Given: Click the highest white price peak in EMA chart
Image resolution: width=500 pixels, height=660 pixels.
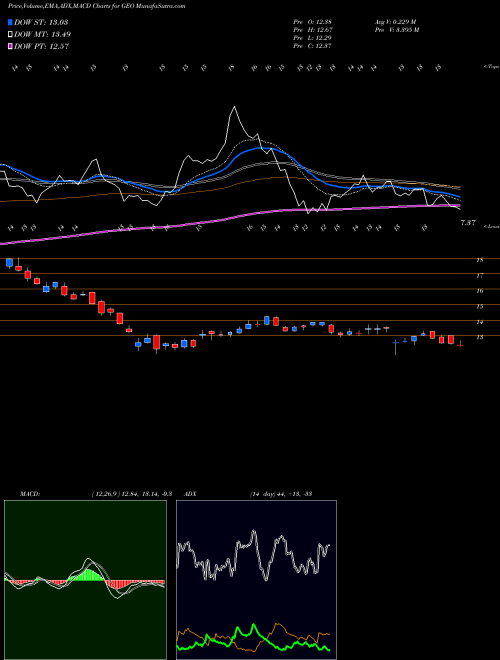Looking at the screenshot, I should pos(234,108).
